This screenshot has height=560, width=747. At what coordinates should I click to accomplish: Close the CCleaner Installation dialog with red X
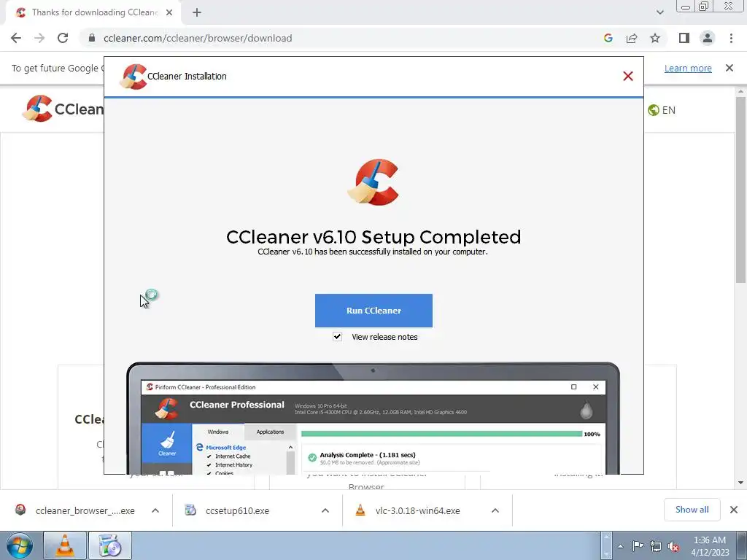pos(628,76)
